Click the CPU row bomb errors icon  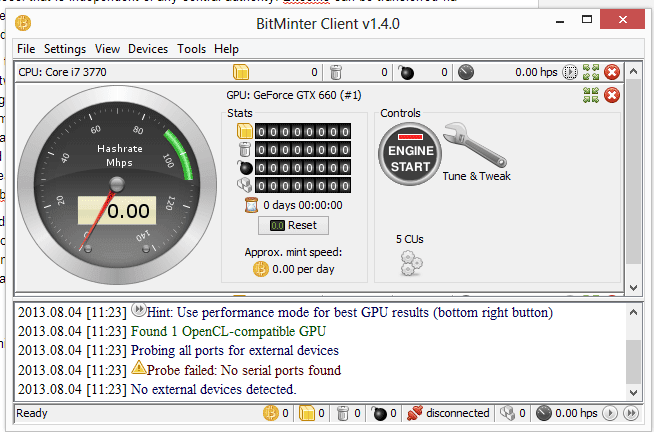[406, 72]
